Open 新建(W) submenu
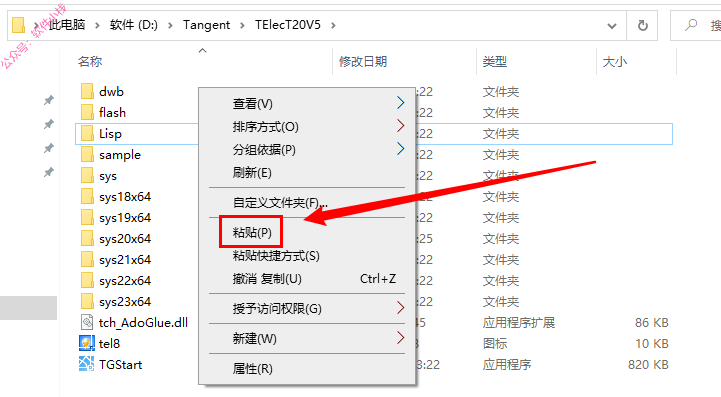721x397 pixels. click(307, 339)
